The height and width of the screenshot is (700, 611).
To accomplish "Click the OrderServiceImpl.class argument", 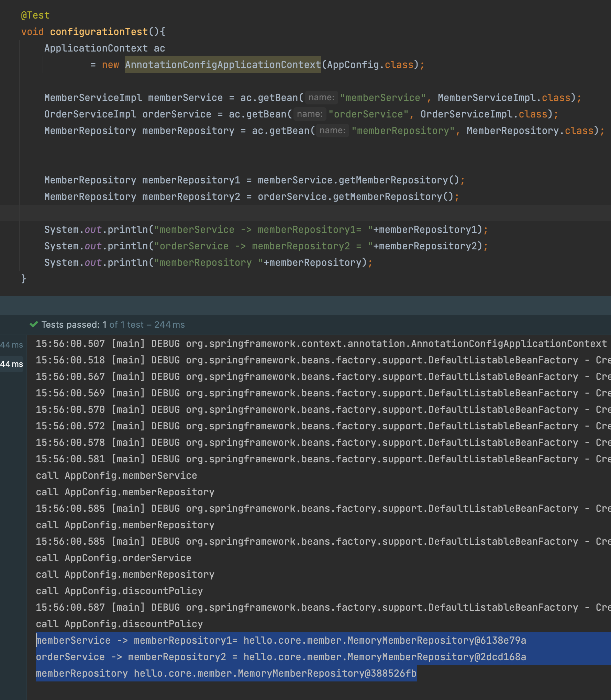I will click(484, 114).
